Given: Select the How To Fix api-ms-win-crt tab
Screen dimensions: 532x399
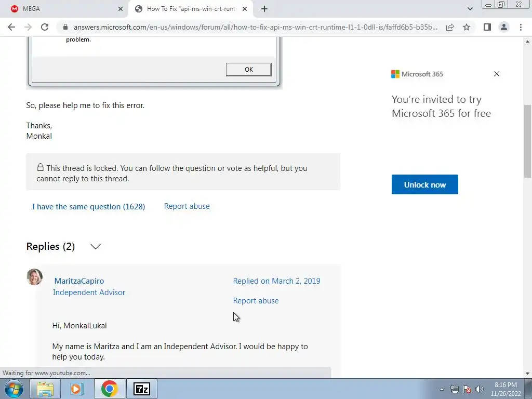Looking at the screenshot, I should tap(190, 9).
